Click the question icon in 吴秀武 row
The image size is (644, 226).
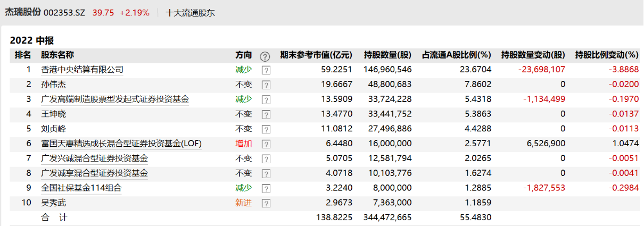[x=266, y=203]
